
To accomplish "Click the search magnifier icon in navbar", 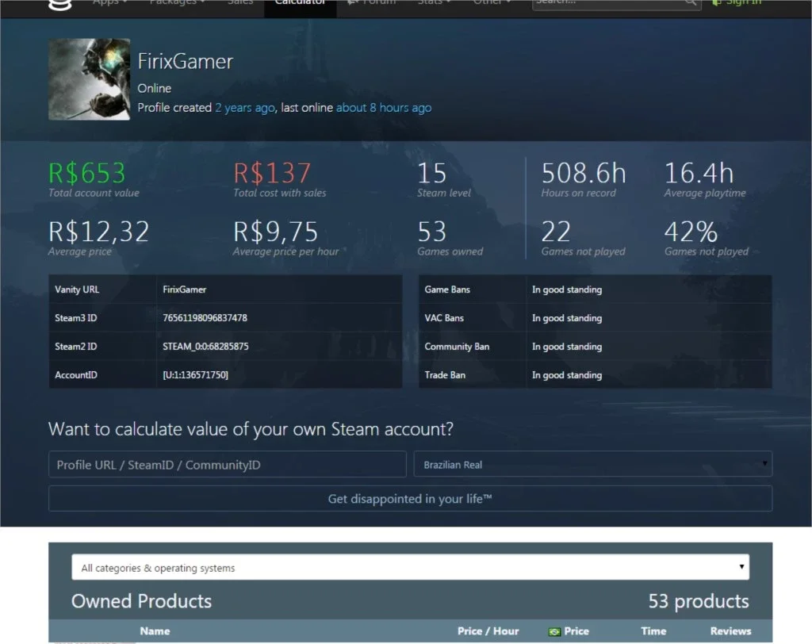I will click(691, 2).
